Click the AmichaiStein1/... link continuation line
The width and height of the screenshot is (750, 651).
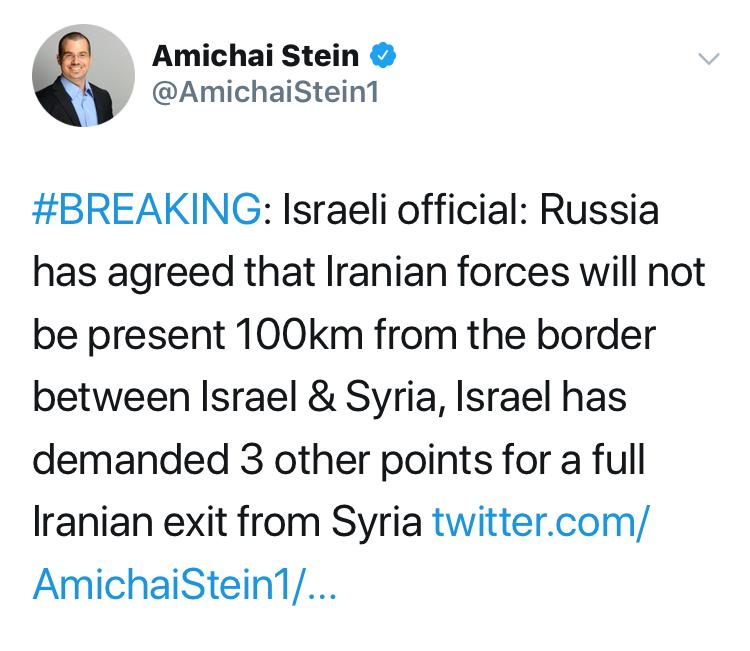(185, 584)
